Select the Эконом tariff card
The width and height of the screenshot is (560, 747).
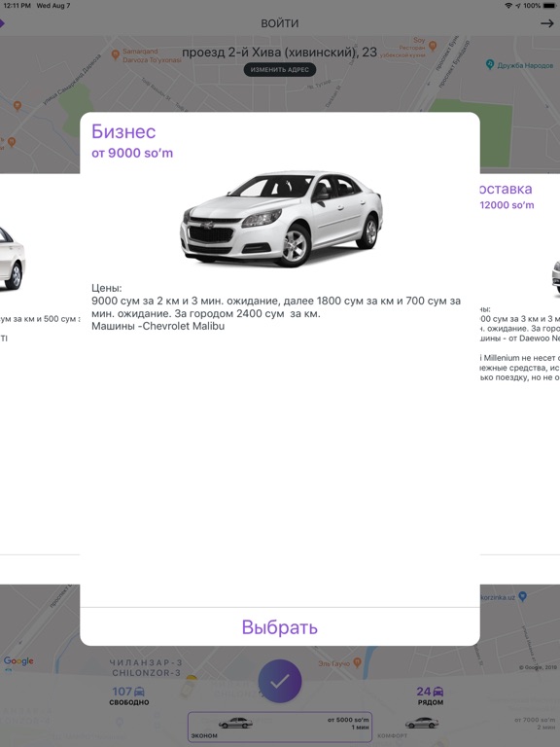coord(280,727)
